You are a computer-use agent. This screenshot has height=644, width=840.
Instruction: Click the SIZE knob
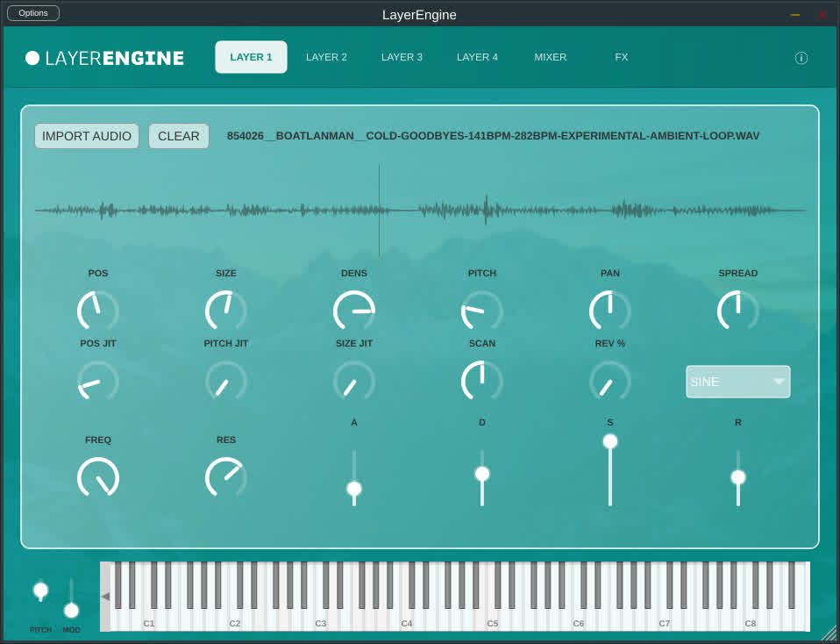click(226, 311)
